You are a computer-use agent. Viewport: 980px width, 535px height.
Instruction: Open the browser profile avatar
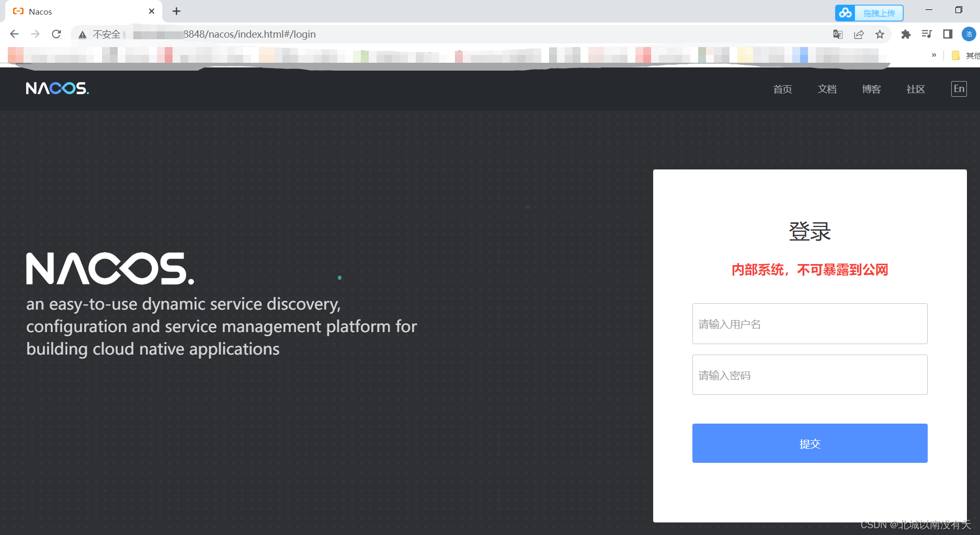[968, 35]
